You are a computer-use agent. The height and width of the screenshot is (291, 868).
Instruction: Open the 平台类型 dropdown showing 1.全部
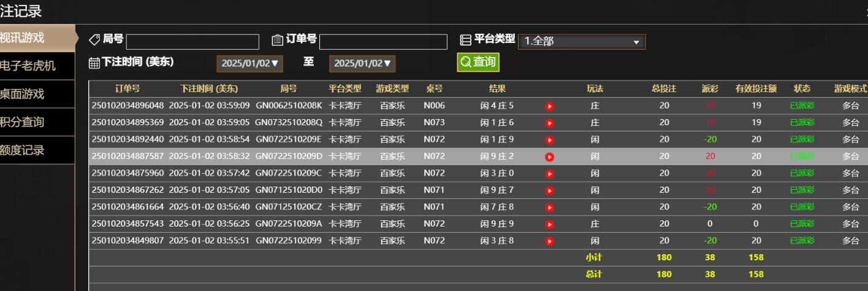[581, 42]
